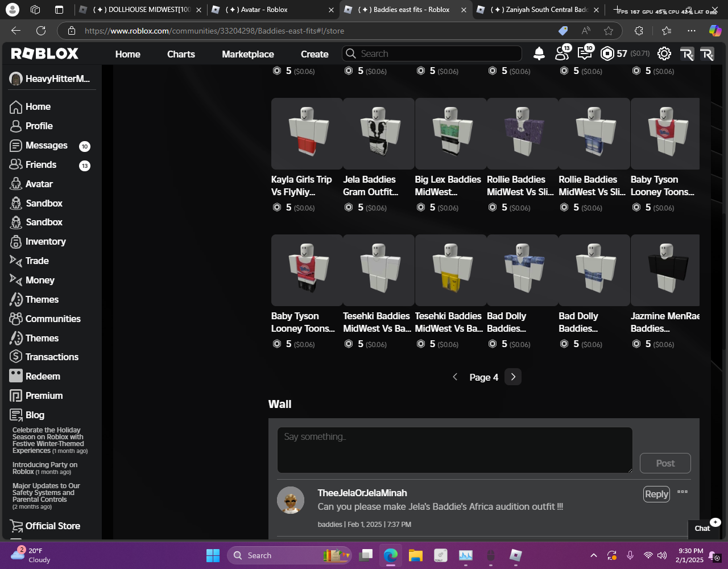Click the Post button on the wall
The height and width of the screenshot is (569, 728).
point(665,463)
